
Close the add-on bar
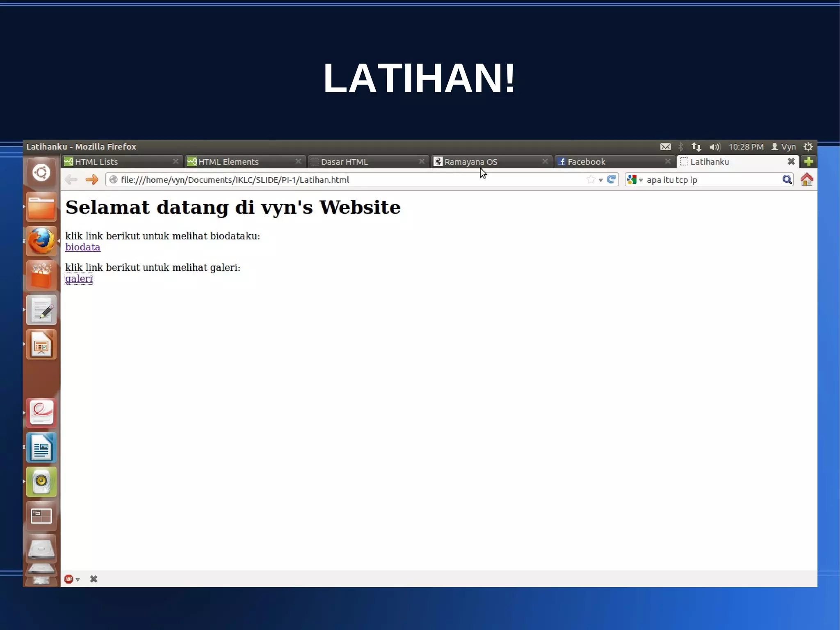click(x=94, y=579)
